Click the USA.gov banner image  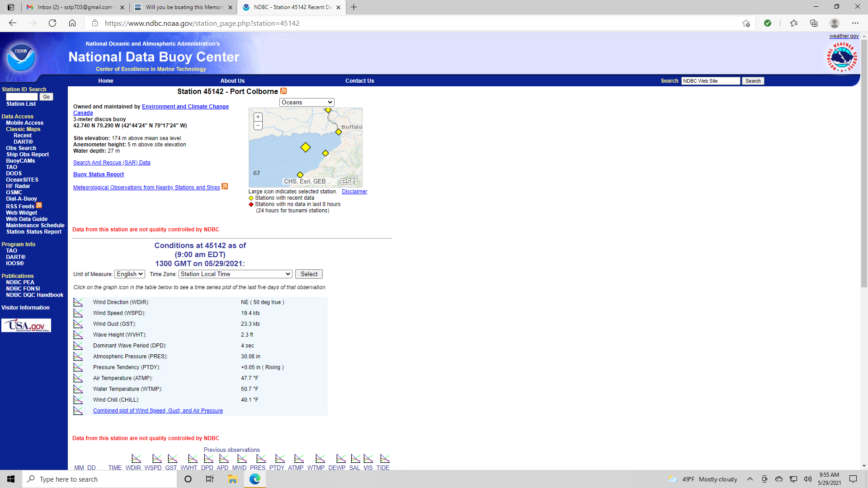pos(26,325)
